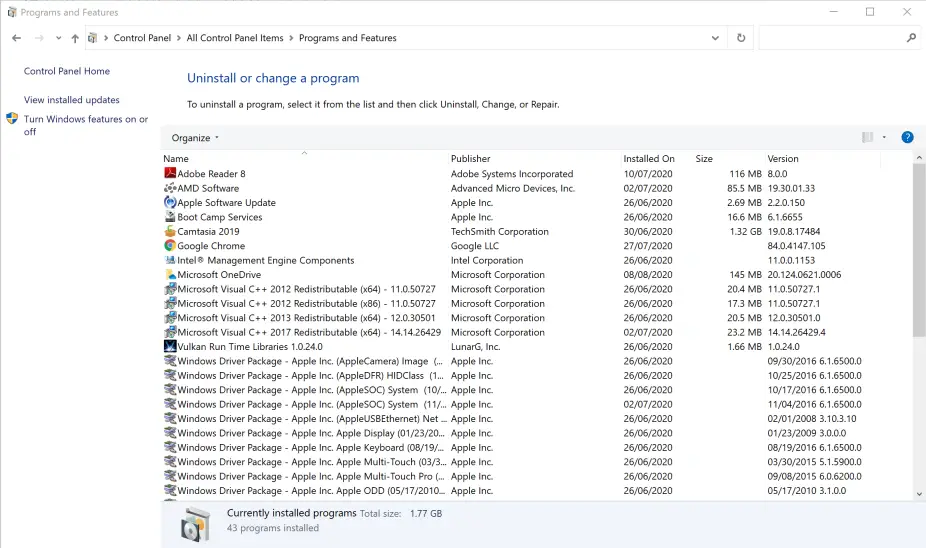Click TechSmith Corporation publisher cell

click(x=500, y=231)
